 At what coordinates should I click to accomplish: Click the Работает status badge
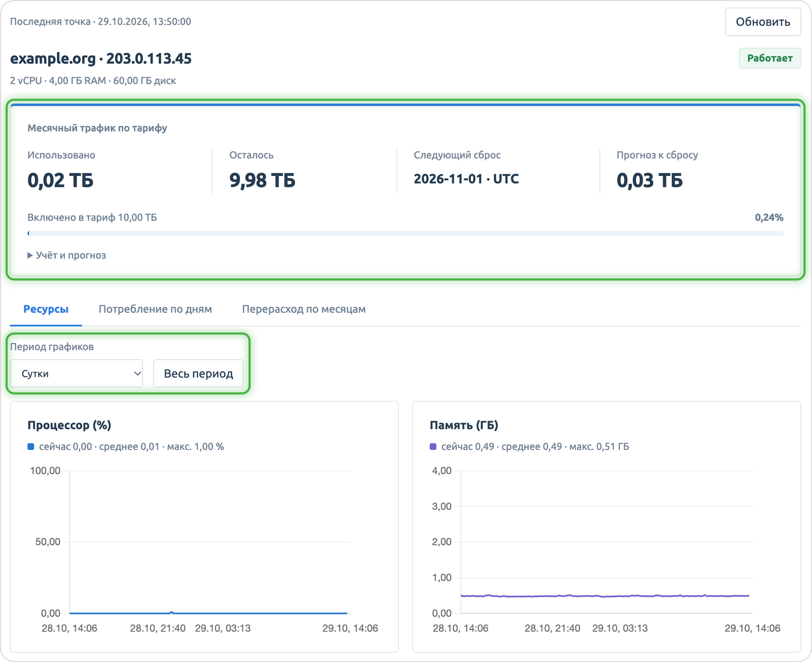(x=770, y=58)
